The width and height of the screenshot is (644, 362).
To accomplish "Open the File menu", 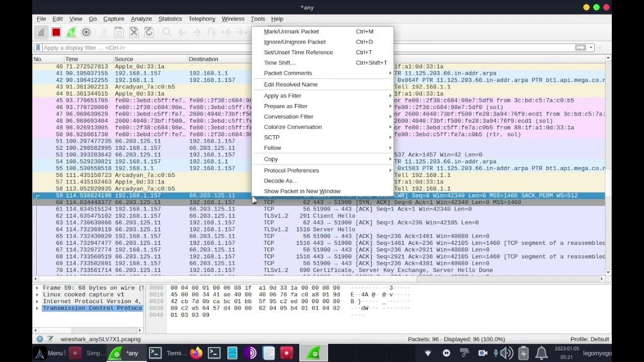I will coord(41,19).
